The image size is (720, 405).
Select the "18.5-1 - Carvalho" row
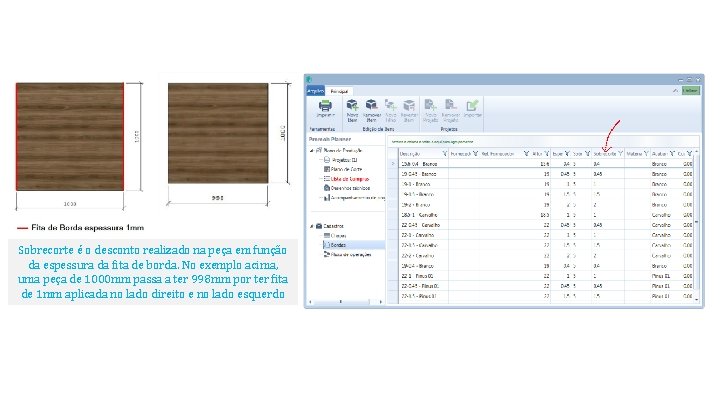point(546,215)
